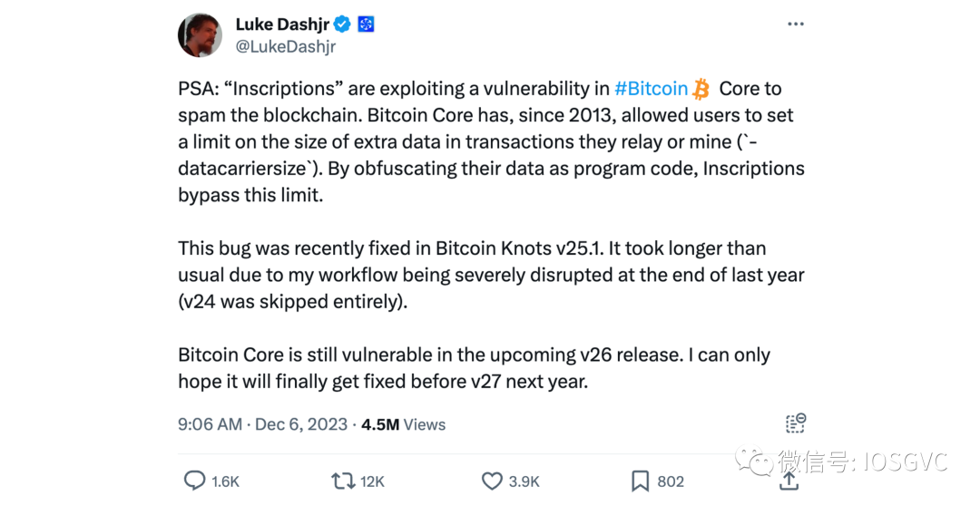980x505 pixels.
Task: Open the Luke Dashjr display name link
Action: click(x=279, y=24)
